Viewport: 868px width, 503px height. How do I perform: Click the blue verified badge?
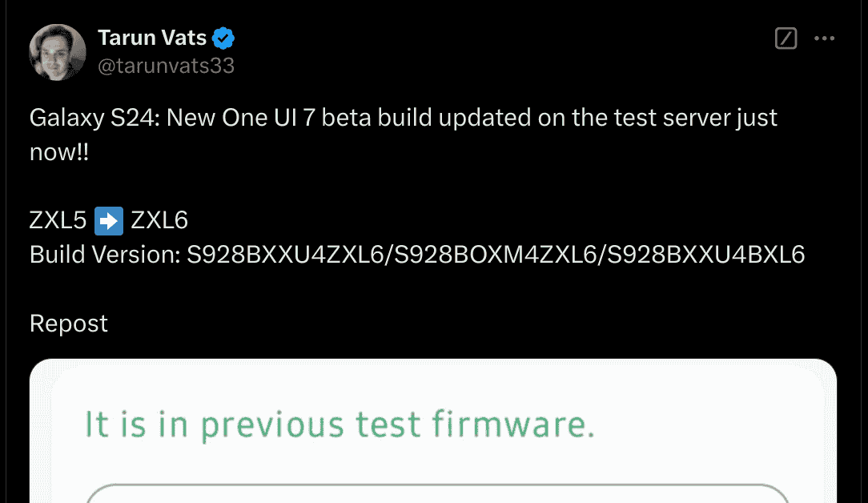223,38
